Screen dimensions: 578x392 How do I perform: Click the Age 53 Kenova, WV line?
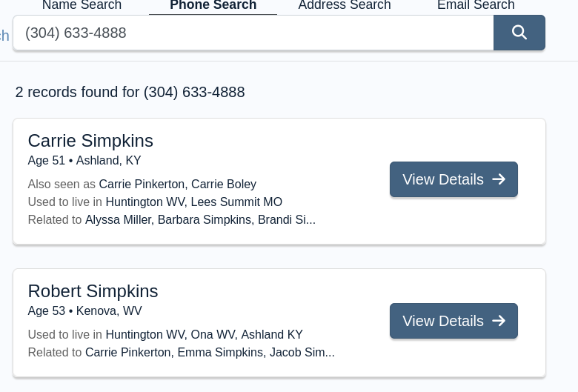(84, 310)
